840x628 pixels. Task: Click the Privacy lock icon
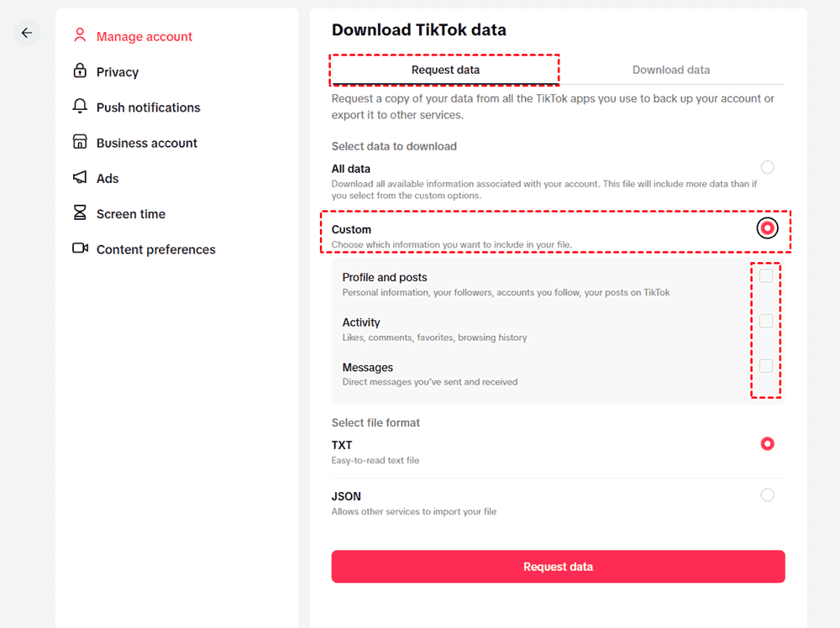point(80,71)
